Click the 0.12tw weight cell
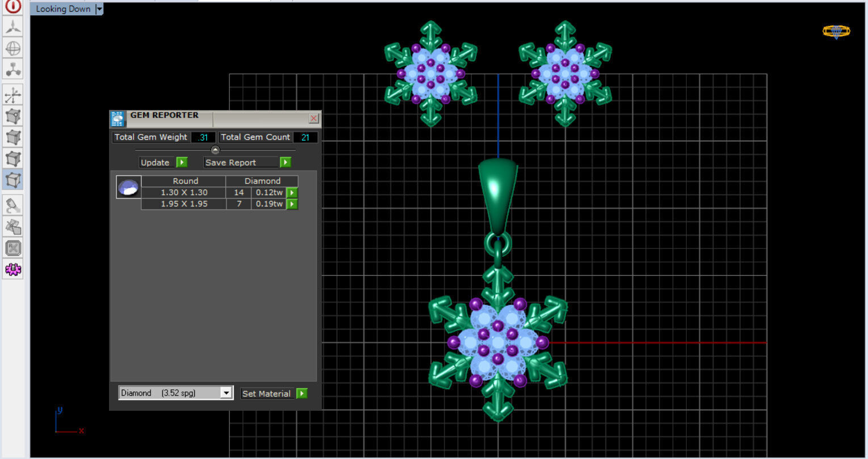 coord(269,192)
